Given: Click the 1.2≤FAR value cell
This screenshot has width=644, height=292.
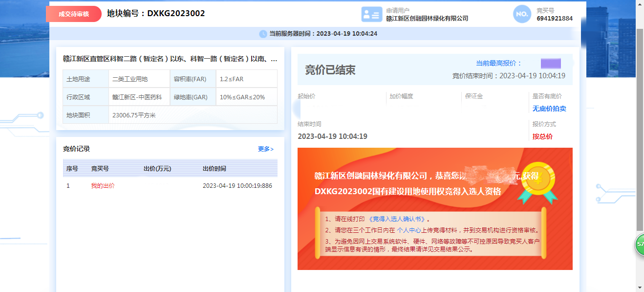Looking at the screenshot, I should click(247, 79).
